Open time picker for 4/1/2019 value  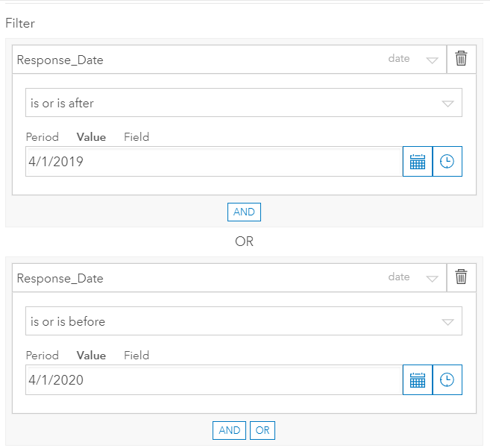point(447,162)
